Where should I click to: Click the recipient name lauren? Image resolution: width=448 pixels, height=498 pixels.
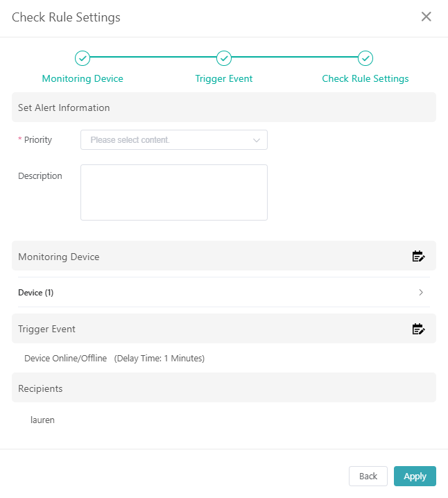pos(42,420)
